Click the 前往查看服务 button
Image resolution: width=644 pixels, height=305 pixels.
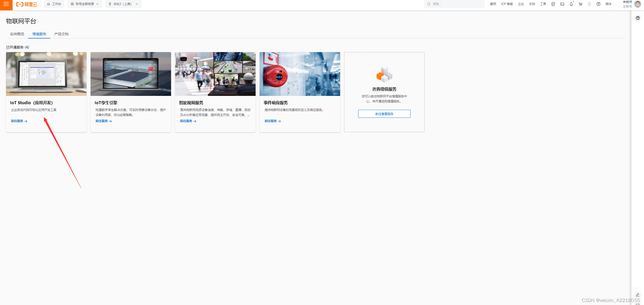point(384,114)
